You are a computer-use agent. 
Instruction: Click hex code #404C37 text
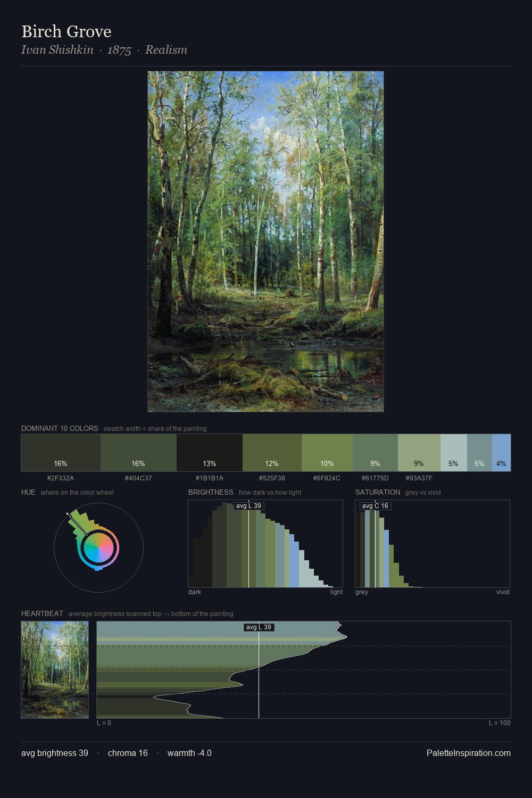(138, 478)
